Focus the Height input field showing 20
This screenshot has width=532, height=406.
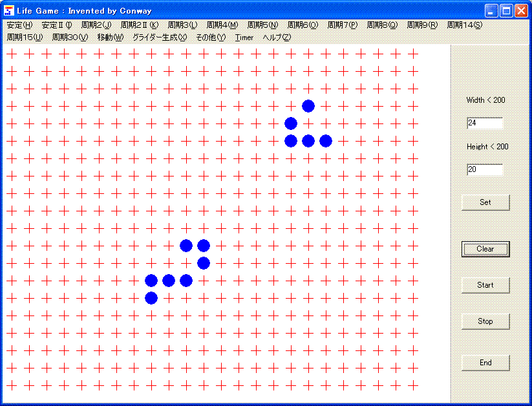485,169
